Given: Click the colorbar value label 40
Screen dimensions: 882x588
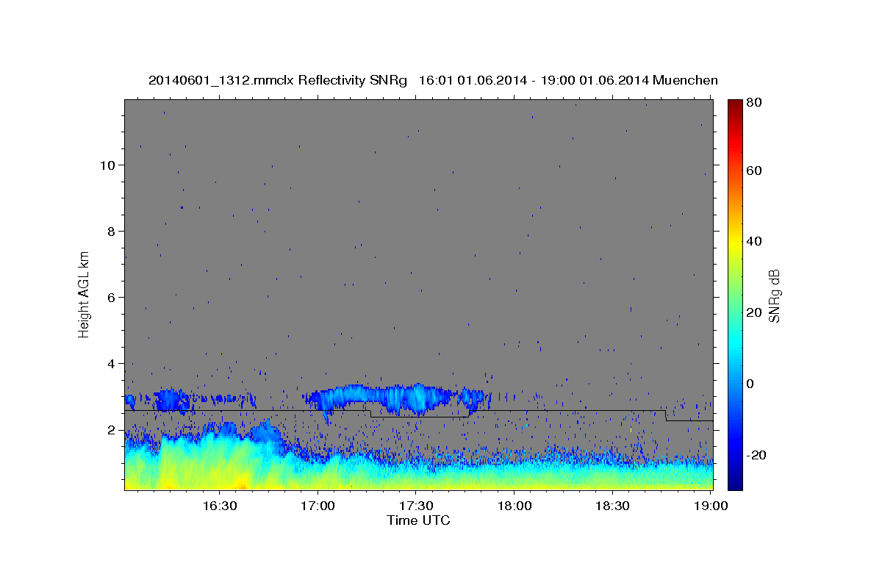Looking at the screenshot, I should pyautogui.click(x=754, y=241).
